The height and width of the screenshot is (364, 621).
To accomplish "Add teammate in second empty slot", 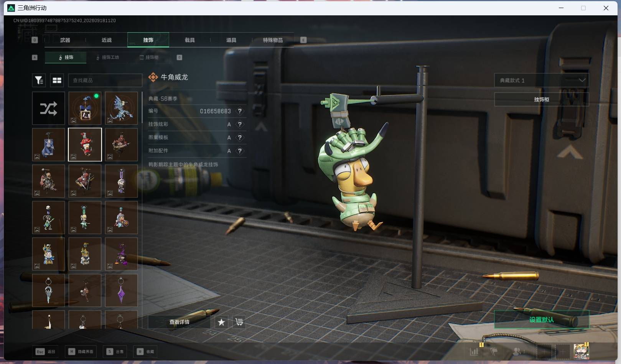I will [x=563, y=351].
